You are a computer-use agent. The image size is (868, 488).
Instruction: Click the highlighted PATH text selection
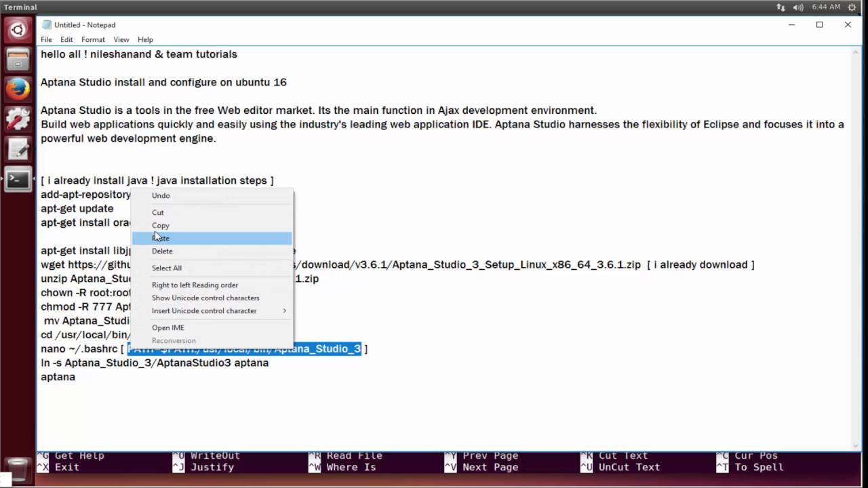(244, 348)
